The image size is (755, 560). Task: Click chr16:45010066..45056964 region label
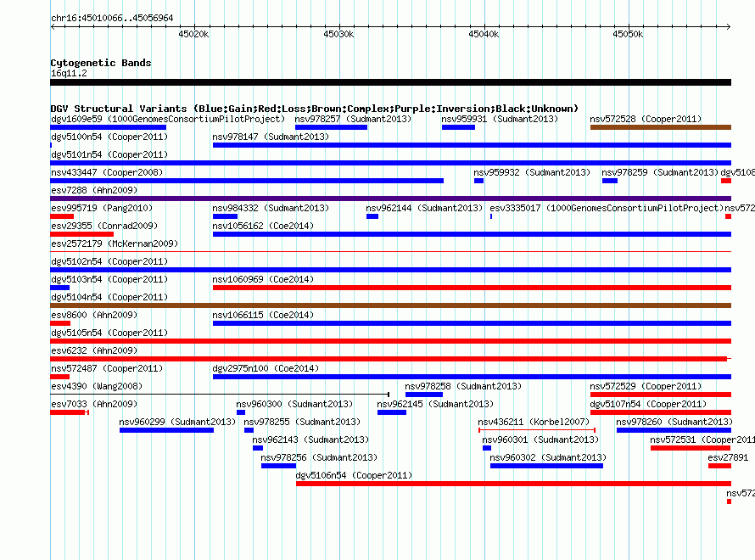pyautogui.click(x=112, y=18)
